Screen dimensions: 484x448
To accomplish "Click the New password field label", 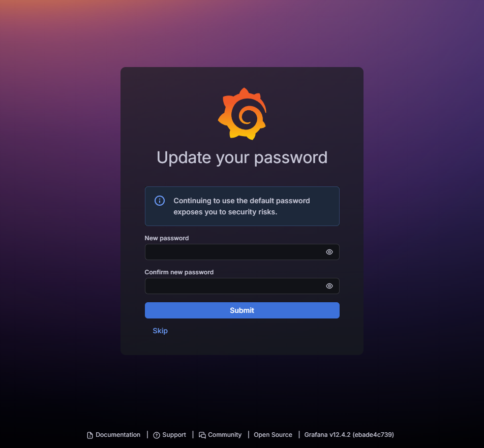I will (167, 238).
